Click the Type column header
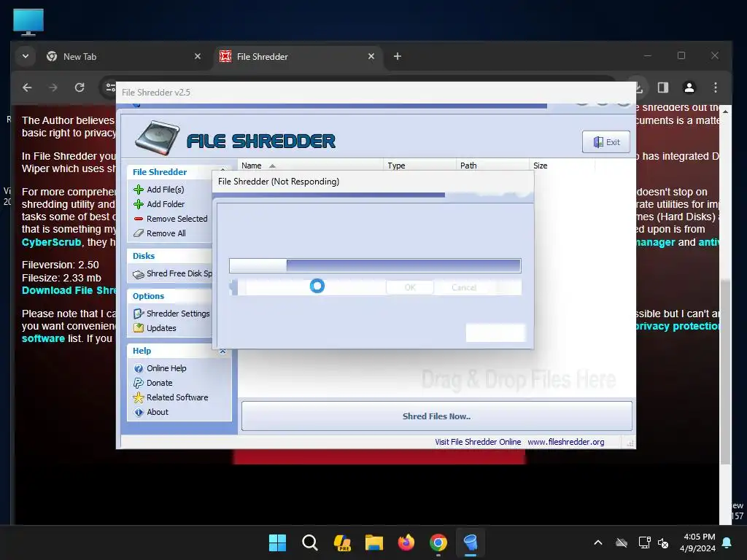The image size is (747, 560). pyautogui.click(x=419, y=166)
